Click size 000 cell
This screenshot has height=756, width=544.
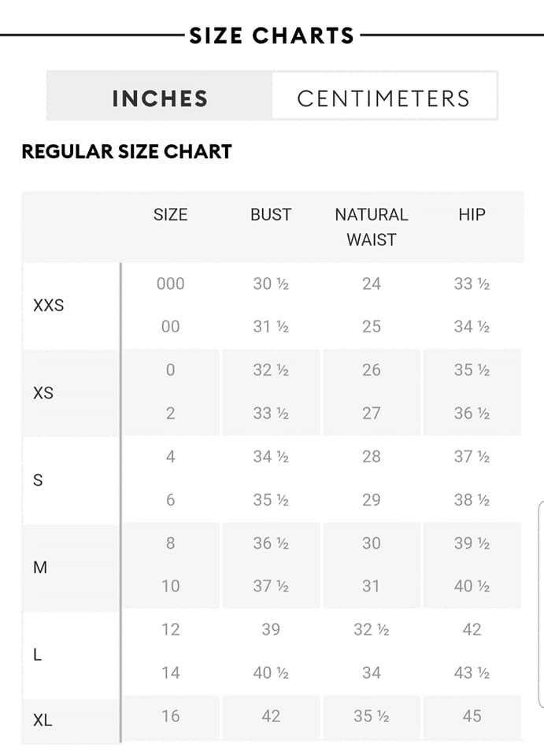click(171, 283)
